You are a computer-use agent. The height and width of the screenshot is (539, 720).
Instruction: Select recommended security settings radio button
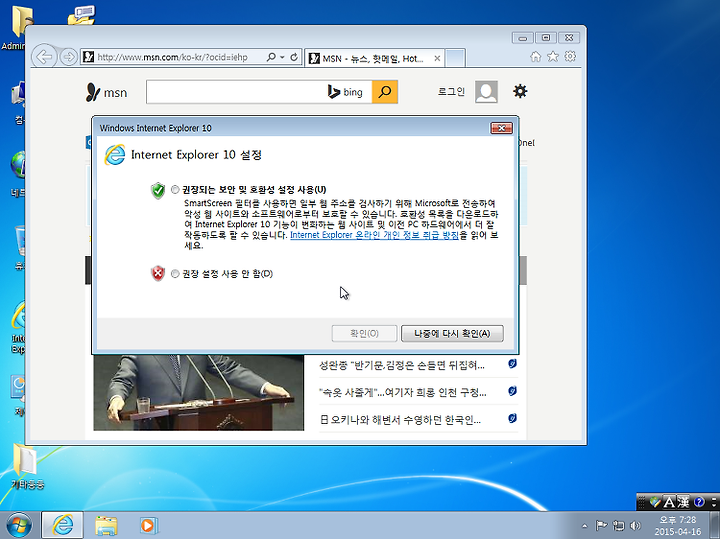pyautogui.click(x=175, y=190)
